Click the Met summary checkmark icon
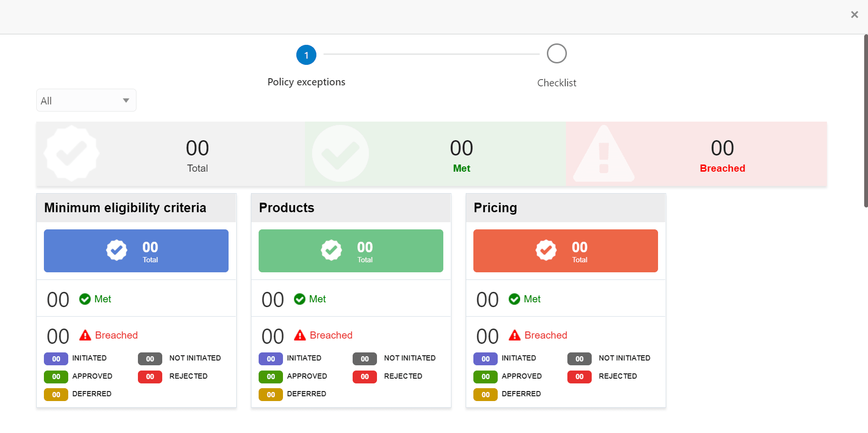 click(x=340, y=154)
